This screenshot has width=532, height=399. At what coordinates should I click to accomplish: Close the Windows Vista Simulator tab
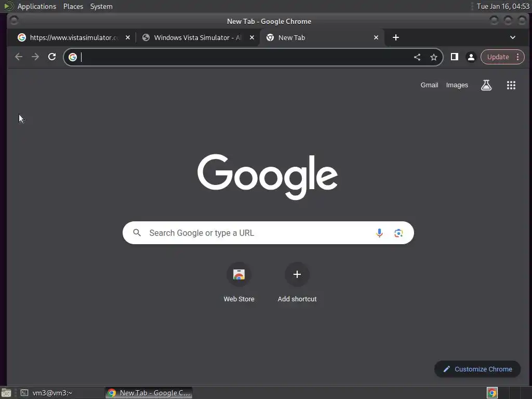[252, 37]
